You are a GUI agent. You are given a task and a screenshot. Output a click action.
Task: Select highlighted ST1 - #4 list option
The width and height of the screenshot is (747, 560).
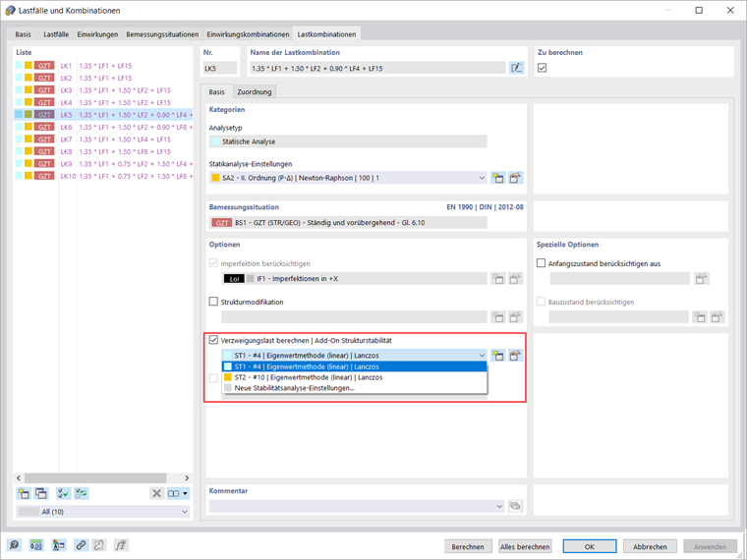click(355, 366)
